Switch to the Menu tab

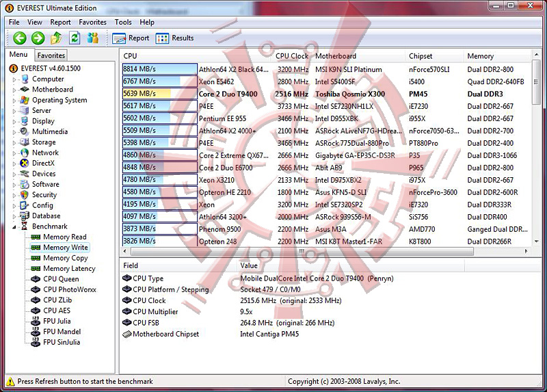click(x=18, y=55)
